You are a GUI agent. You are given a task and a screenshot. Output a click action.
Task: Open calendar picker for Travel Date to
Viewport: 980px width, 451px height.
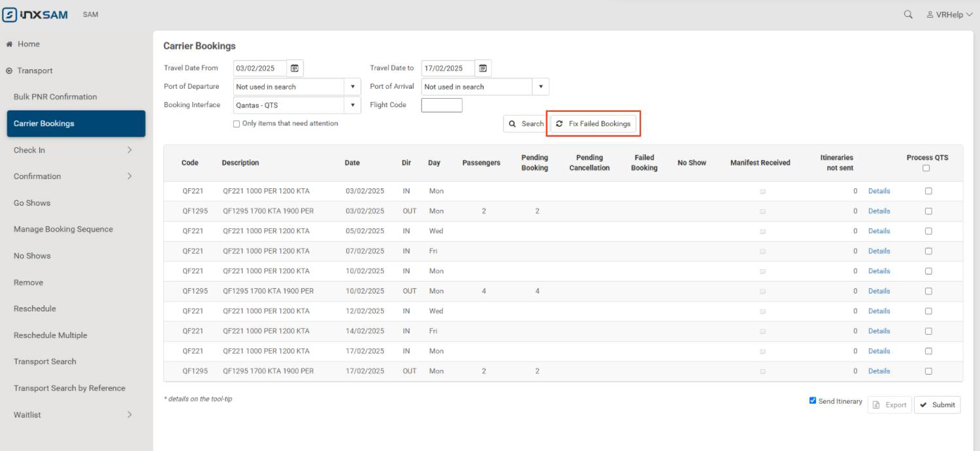point(483,68)
